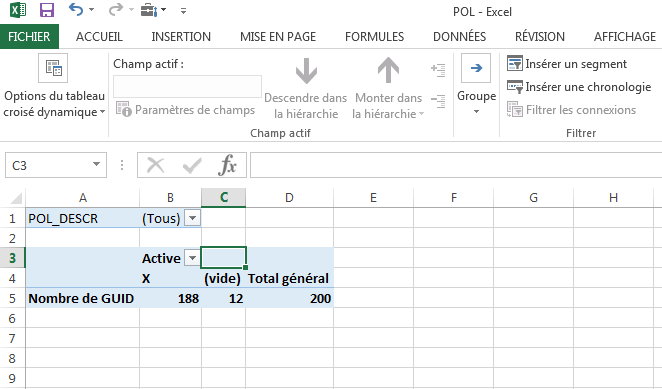Image resolution: width=662 pixels, height=389 pixels.
Task: Click into the formula bar
Action: pyautogui.click(x=456, y=165)
